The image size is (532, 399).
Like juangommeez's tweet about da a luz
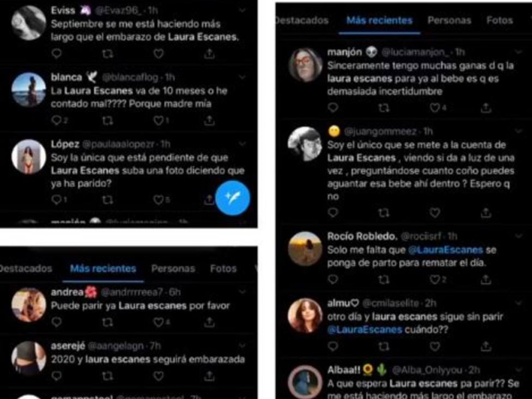pos(435,213)
